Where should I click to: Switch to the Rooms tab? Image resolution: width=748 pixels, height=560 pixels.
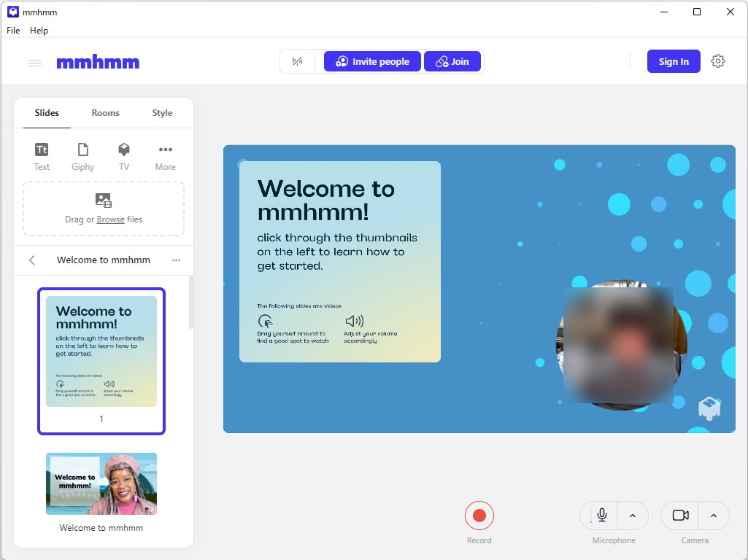105,113
